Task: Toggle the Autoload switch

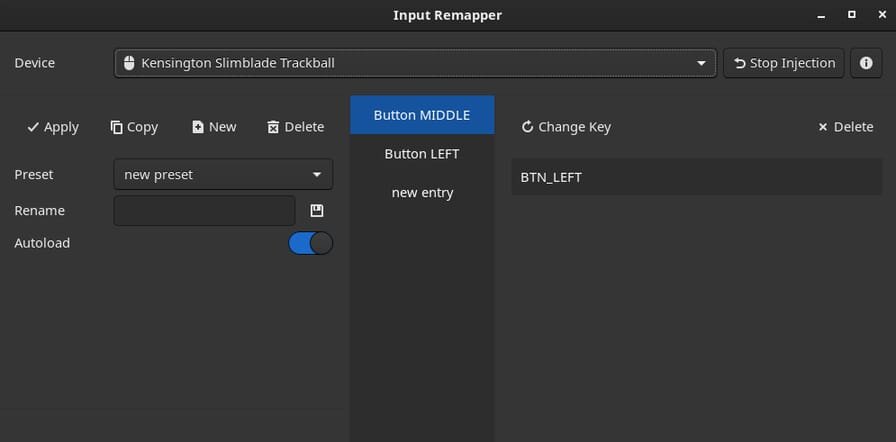Action: click(310, 243)
